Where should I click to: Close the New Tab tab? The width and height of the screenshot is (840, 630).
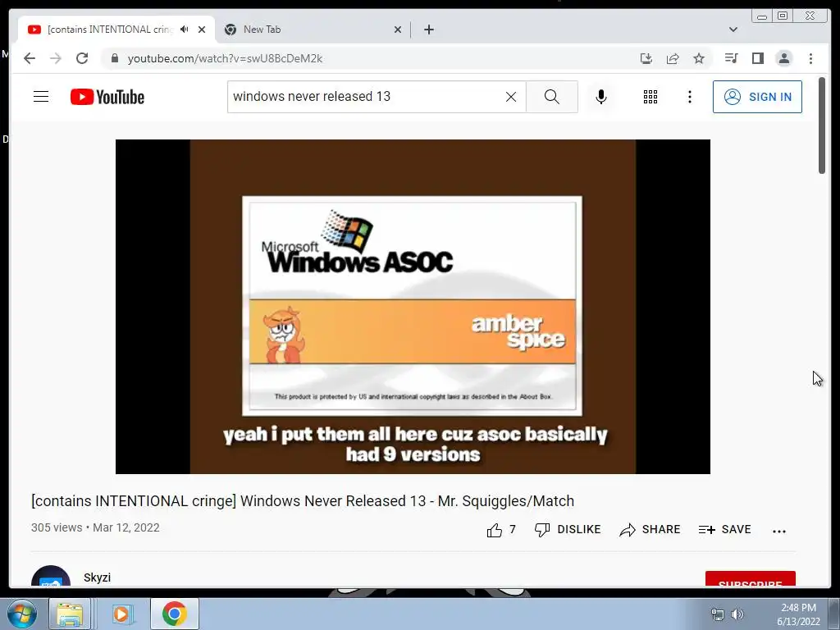398,30
